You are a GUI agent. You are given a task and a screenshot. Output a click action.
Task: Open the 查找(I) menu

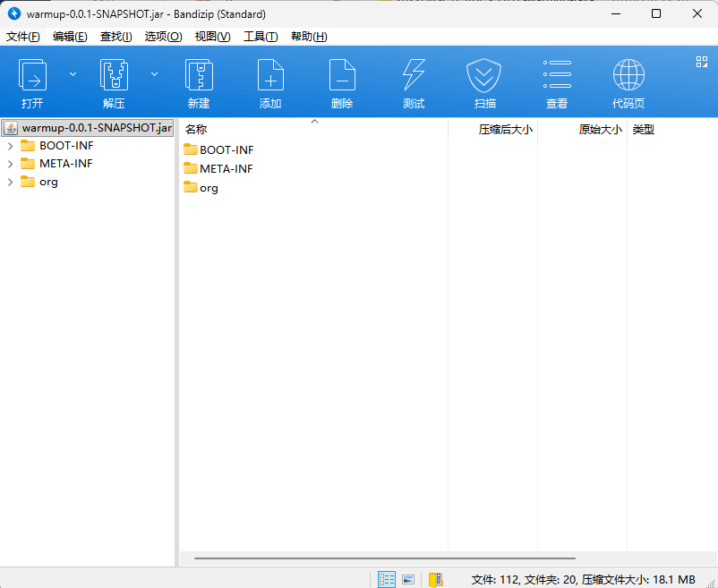point(116,37)
